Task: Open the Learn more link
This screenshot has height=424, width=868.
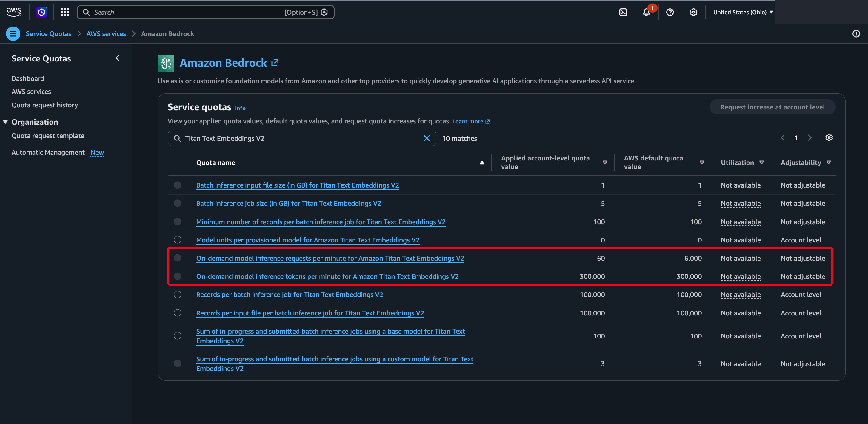Action: pos(471,121)
